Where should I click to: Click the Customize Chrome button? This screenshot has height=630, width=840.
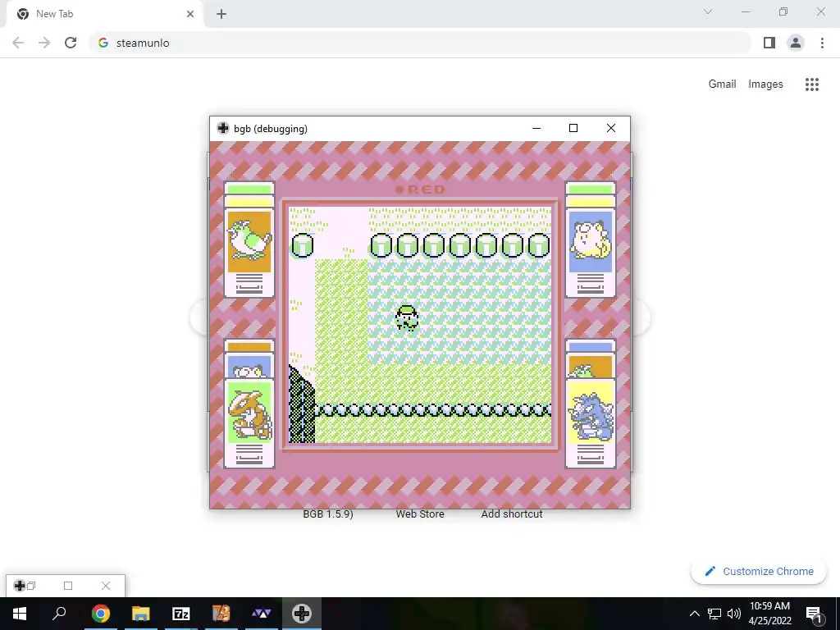[759, 571]
